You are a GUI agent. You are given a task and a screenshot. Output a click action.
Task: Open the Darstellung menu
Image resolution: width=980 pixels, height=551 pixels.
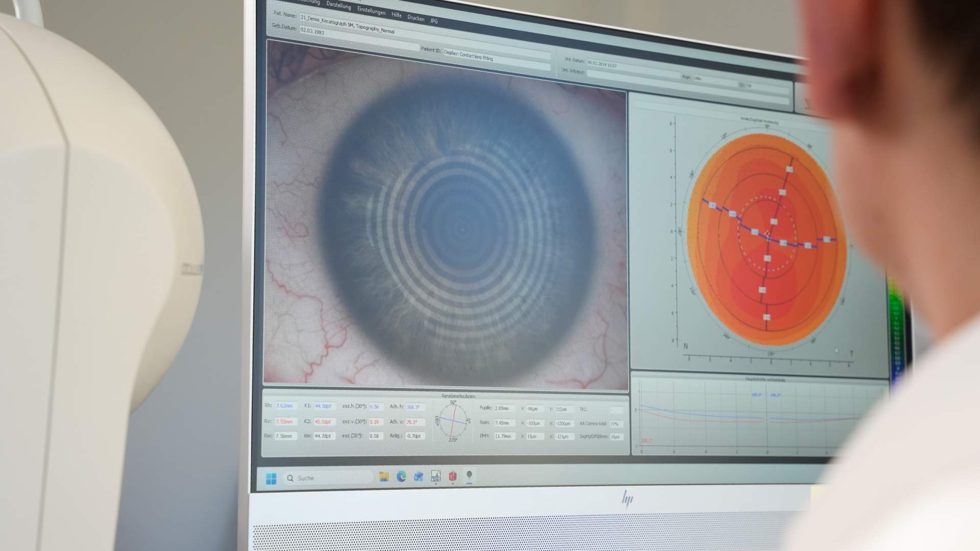tap(338, 6)
